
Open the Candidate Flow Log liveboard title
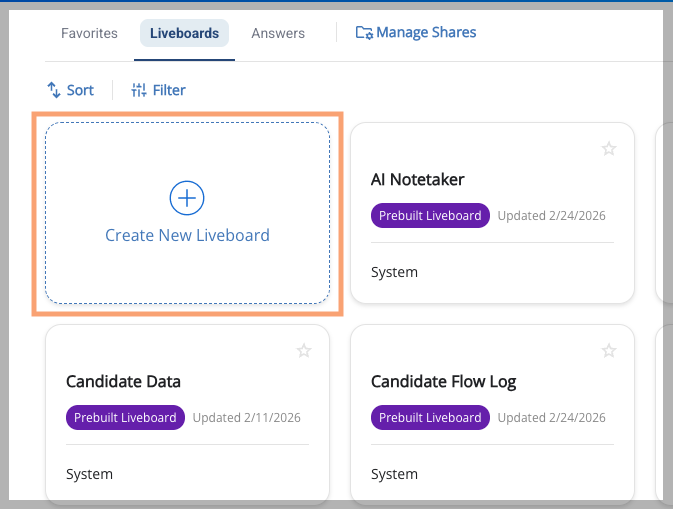click(x=443, y=382)
